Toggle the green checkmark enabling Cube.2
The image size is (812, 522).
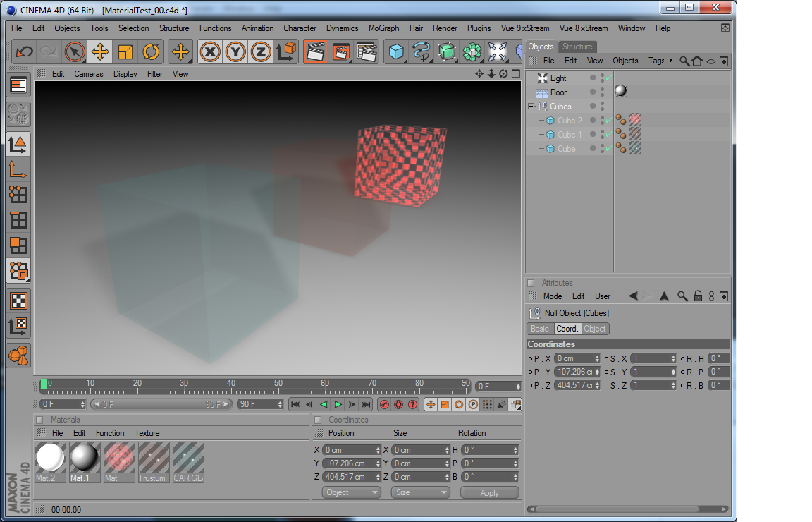click(608, 121)
